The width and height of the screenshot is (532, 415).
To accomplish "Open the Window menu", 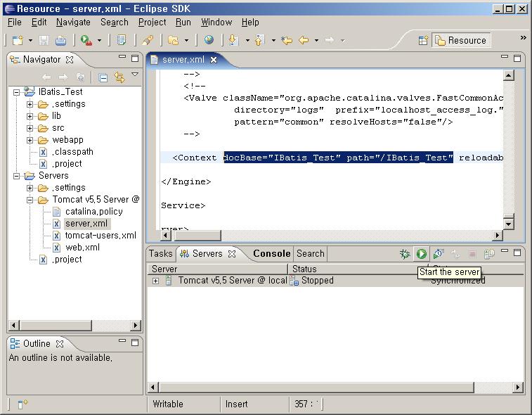I will coord(216,23).
